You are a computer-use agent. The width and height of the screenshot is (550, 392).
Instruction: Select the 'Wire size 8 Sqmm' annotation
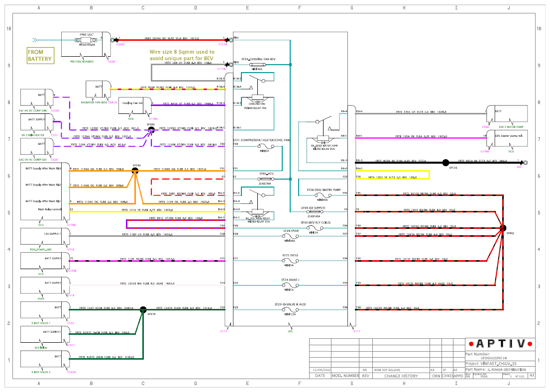click(182, 55)
